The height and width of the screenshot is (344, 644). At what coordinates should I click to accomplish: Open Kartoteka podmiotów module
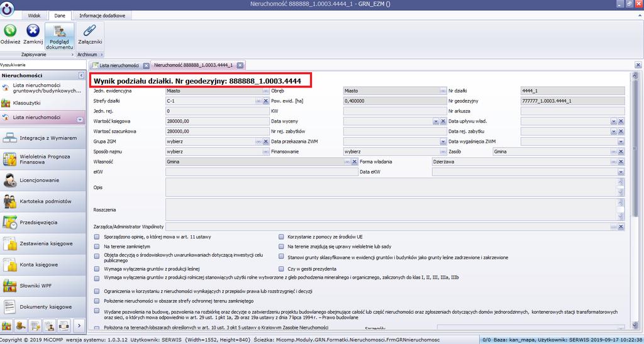pyautogui.click(x=43, y=201)
